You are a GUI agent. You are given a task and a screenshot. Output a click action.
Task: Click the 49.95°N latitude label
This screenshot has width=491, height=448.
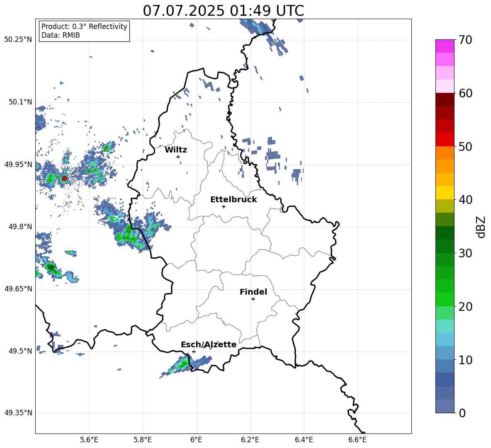click(x=18, y=164)
